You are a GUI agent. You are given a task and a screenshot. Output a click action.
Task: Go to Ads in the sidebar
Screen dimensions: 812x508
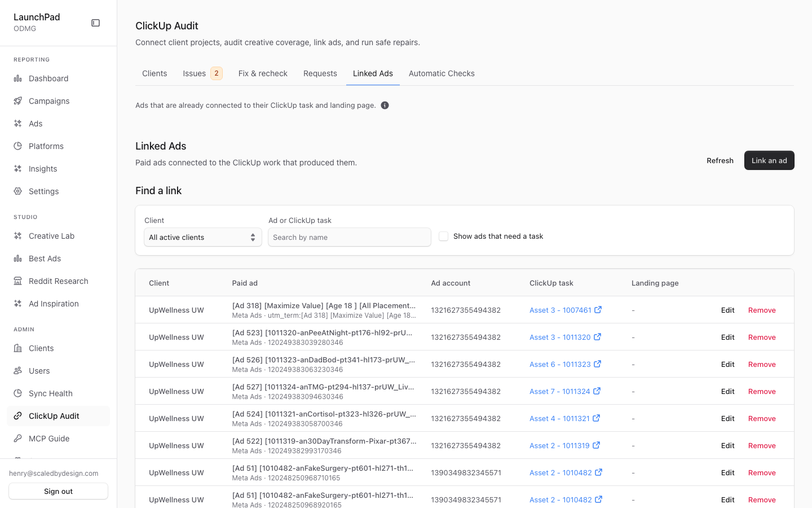(36, 124)
